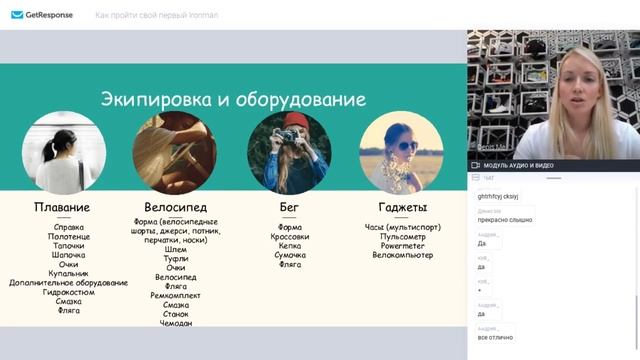Screen dimensions: 640x360
Task: Click the ЧАТ panel label
Action: pyautogui.click(x=489, y=178)
